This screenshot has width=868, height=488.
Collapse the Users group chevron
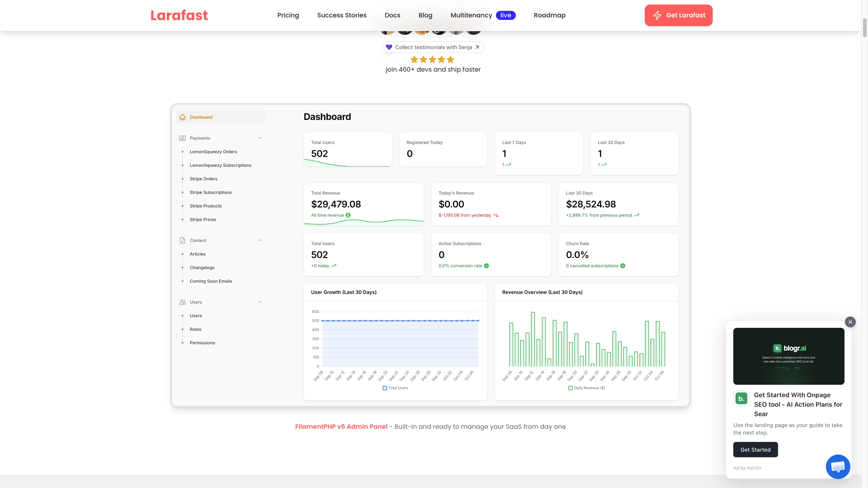pos(259,302)
